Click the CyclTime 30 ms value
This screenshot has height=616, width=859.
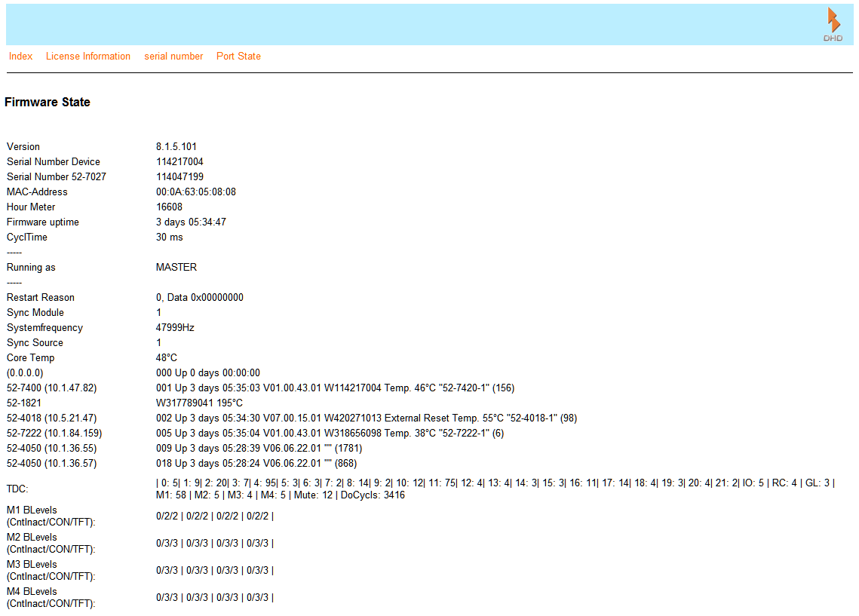167,237
